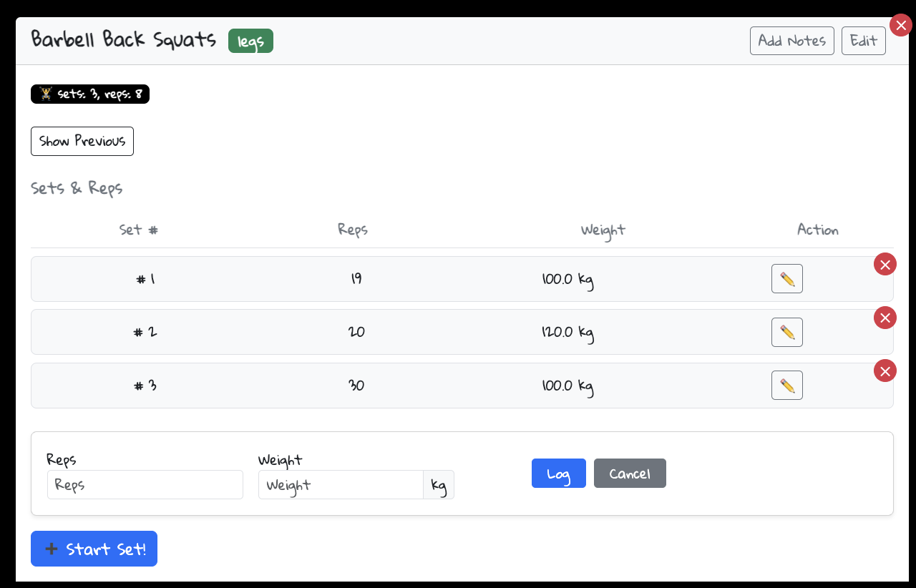The width and height of the screenshot is (916, 588).
Task: Click the pencil edit icon for set #3
Action: pyautogui.click(x=786, y=386)
